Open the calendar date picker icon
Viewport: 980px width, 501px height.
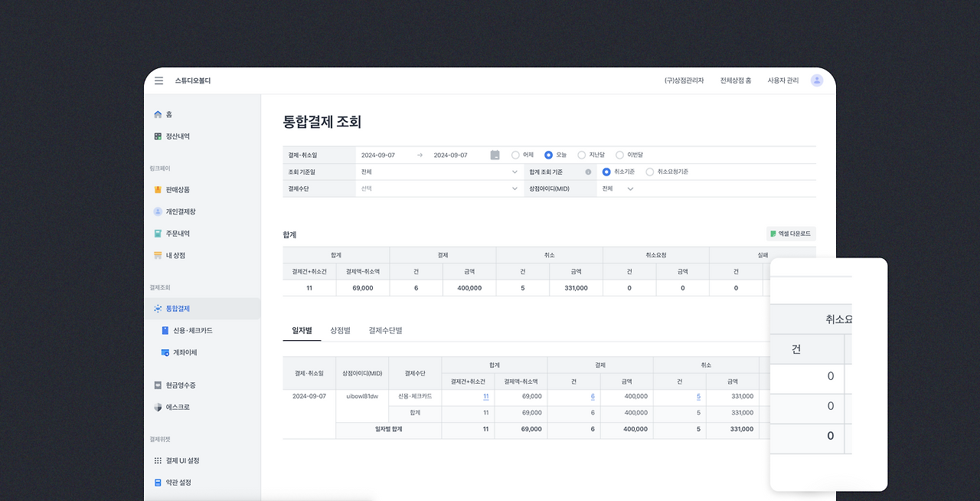(495, 155)
